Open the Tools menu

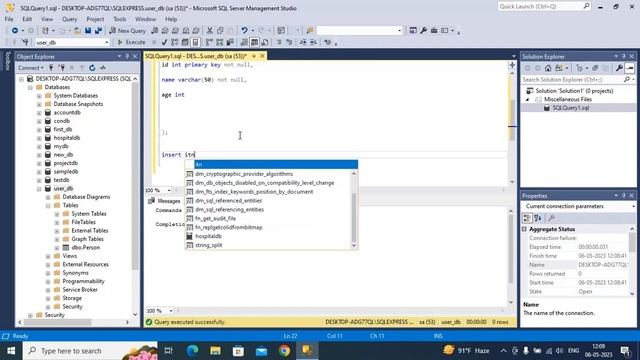120,19
